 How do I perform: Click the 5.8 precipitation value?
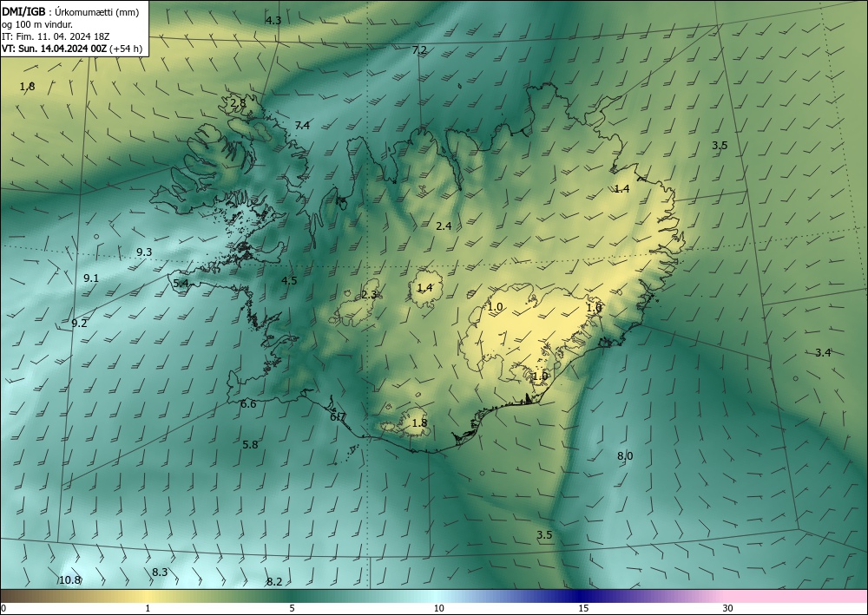[250, 445]
